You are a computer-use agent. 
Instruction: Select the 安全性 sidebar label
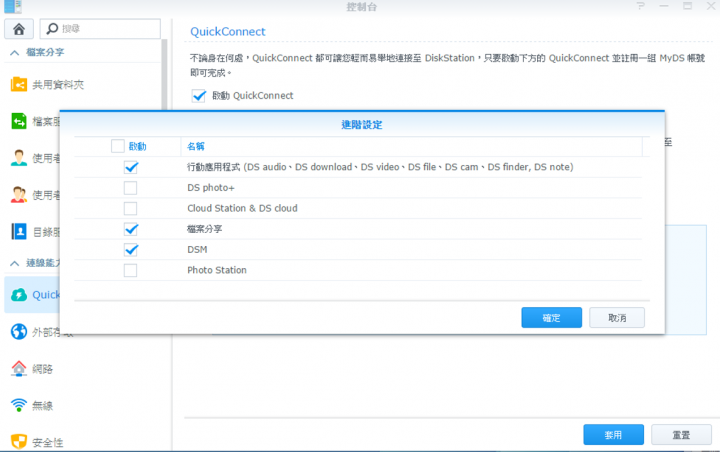click(48, 442)
